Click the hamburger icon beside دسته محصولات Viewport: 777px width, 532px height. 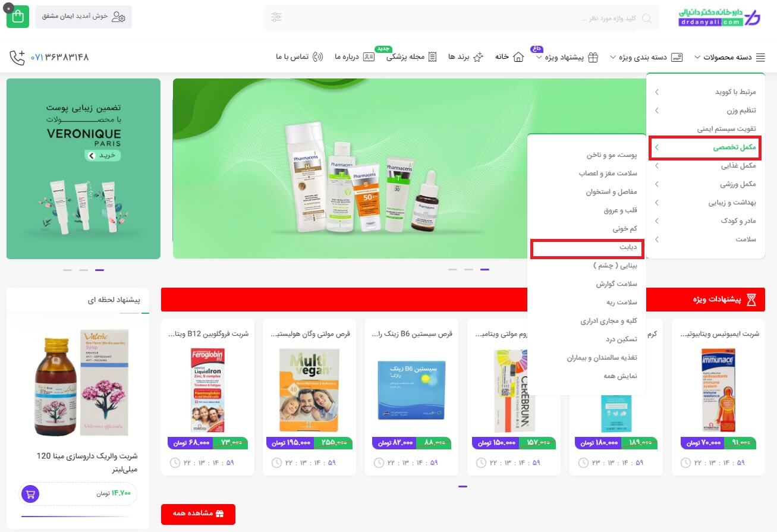[760, 58]
